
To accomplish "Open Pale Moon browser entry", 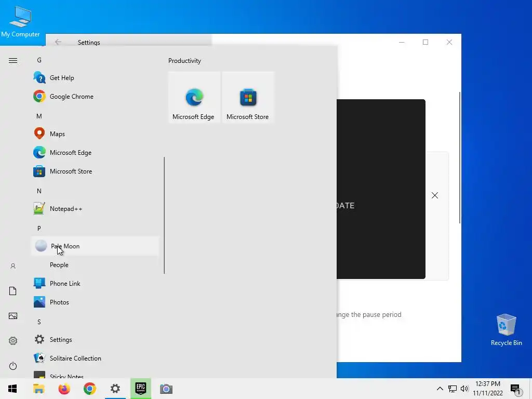I will tap(95, 246).
